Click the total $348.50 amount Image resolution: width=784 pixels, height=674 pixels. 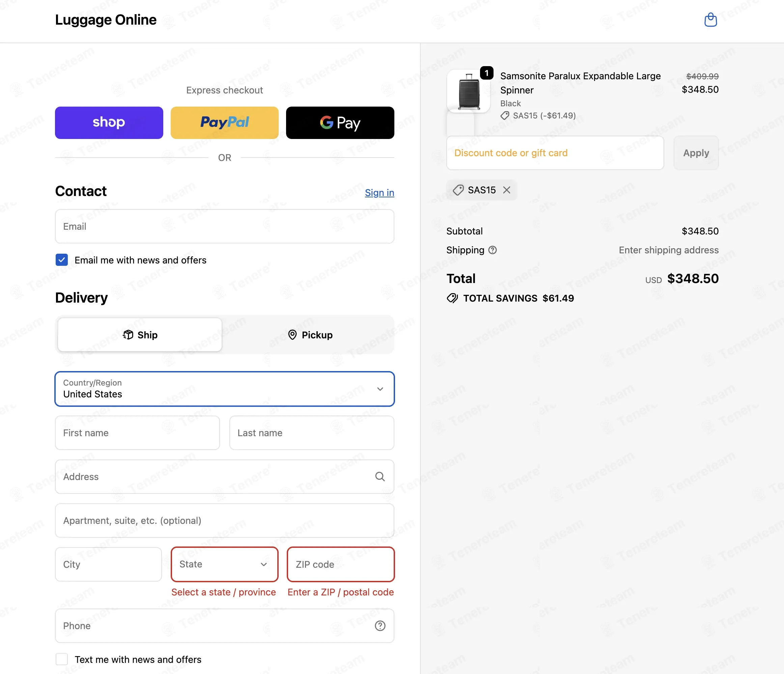coord(693,279)
